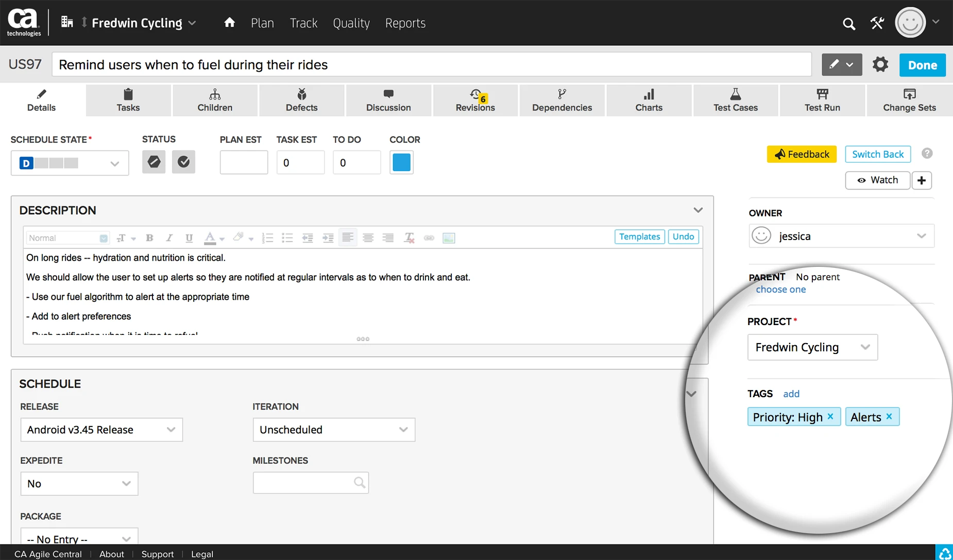This screenshot has width=953, height=560.
Task: Remove the Alerts tag
Action: pos(889,416)
